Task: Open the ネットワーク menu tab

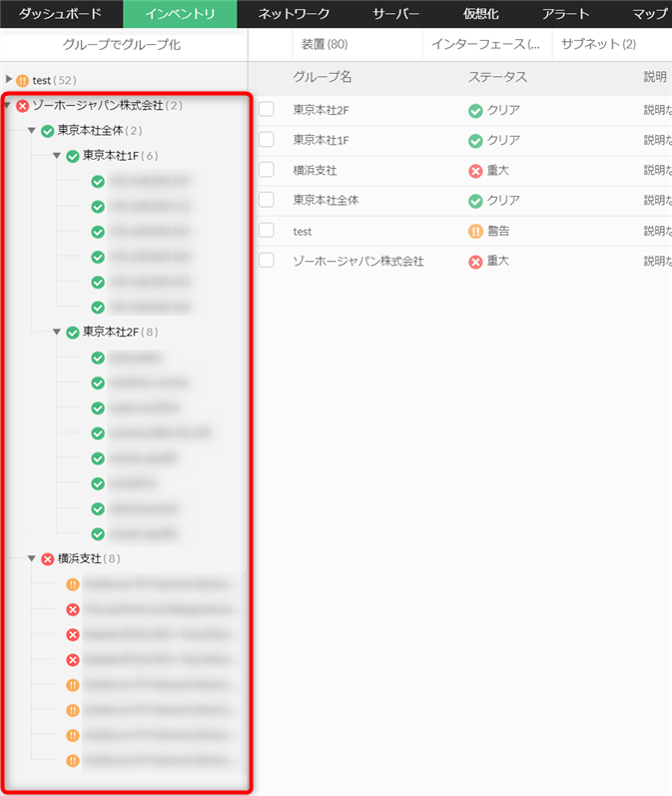Action: 294,14
